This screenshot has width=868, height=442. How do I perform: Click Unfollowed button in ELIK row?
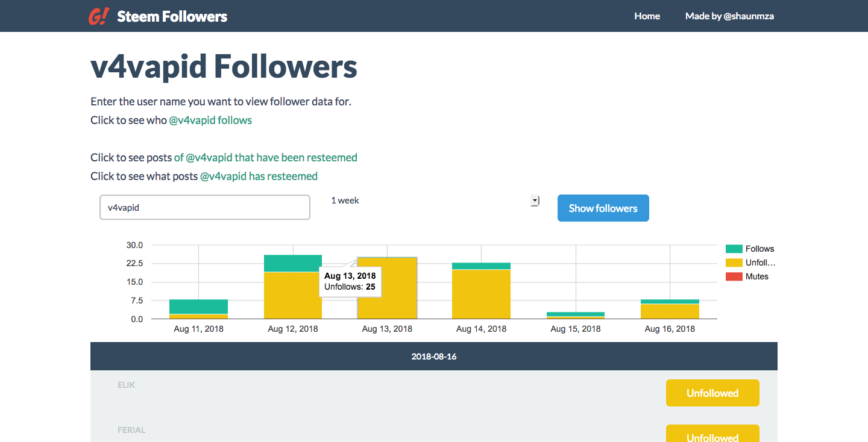[x=712, y=393]
